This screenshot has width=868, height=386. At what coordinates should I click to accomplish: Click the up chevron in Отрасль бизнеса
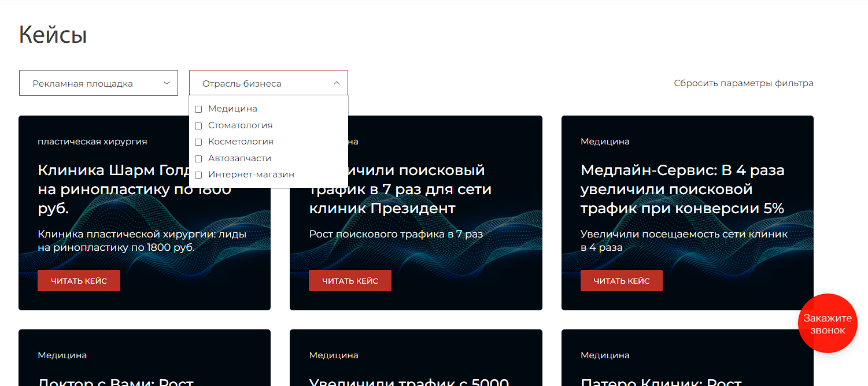coord(337,83)
